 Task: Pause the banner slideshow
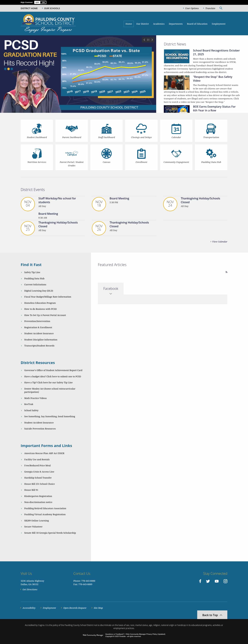tap(148, 40)
